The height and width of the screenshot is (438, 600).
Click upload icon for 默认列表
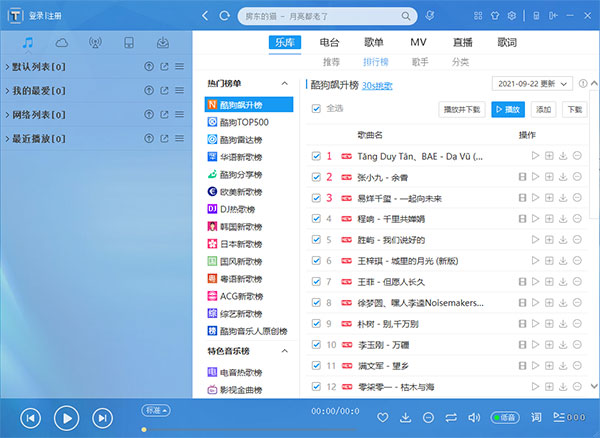149,67
